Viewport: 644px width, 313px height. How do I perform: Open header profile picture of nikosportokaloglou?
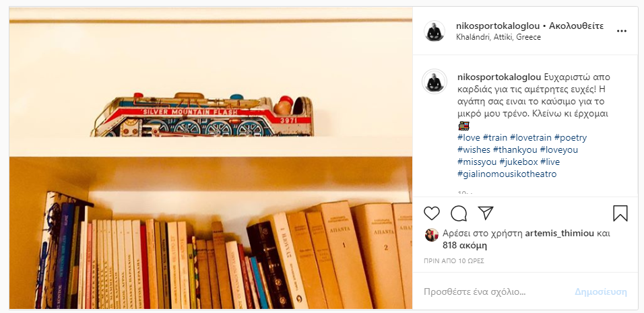[434, 31]
